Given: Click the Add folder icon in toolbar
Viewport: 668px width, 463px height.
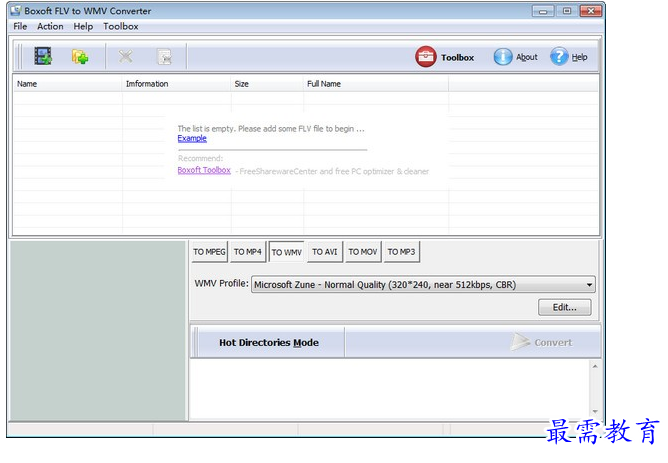Looking at the screenshot, I should (80, 56).
